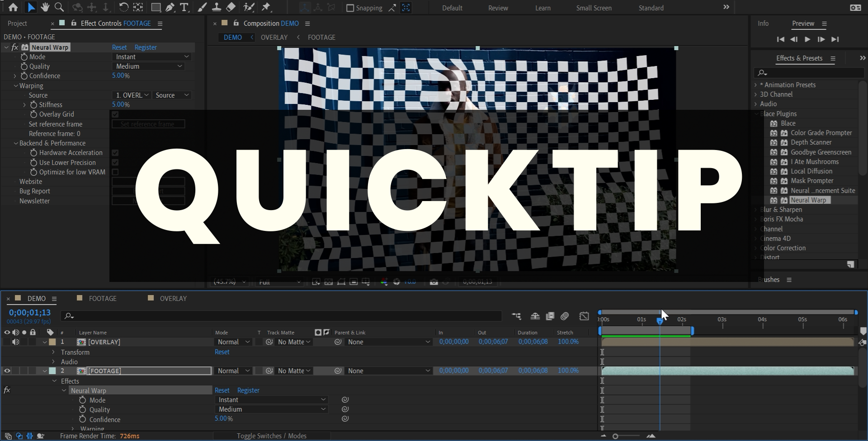This screenshot has width=868, height=441.
Task: Hide the FOOTAGE layer with eye toggle
Action: [7, 371]
